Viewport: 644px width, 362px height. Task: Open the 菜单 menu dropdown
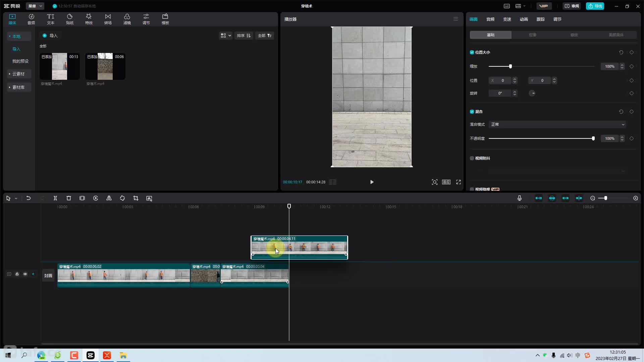(35, 6)
